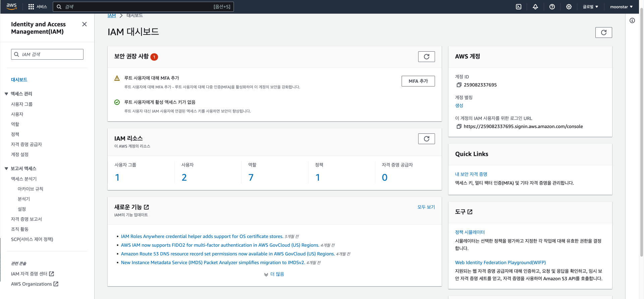Click the info panel icon
The image size is (644, 299).
(632, 20)
